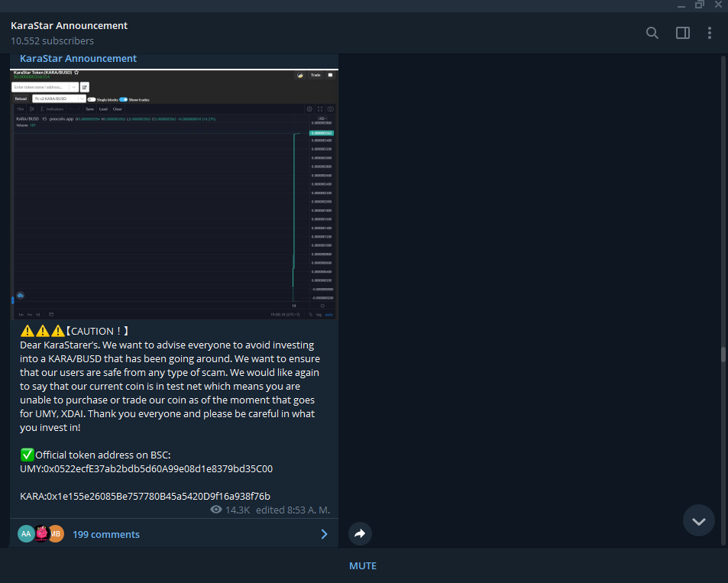Open the KARA/BUSD chart image
Screen dimensions: 728x583
[x=174, y=194]
